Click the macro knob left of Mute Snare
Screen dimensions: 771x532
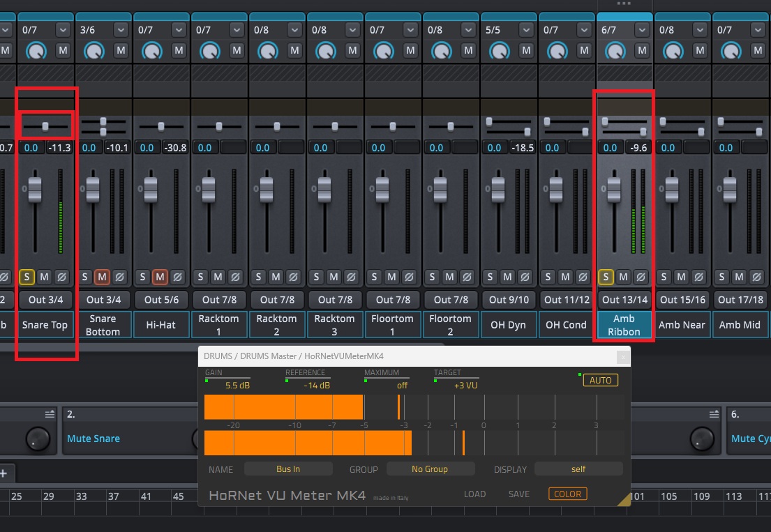pyautogui.click(x=38, y=439)
